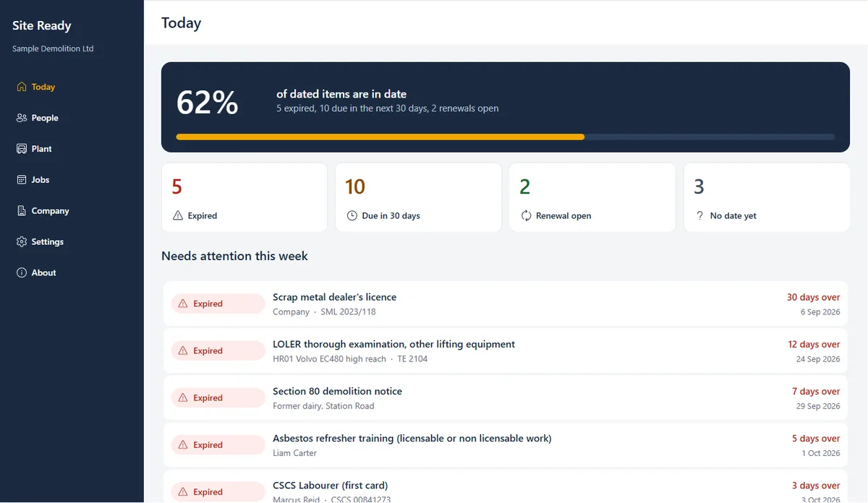This screenshot has width=868, height=503.
Task: Click the date "1 Oct 2026"
Action: [x=821, y=453]
